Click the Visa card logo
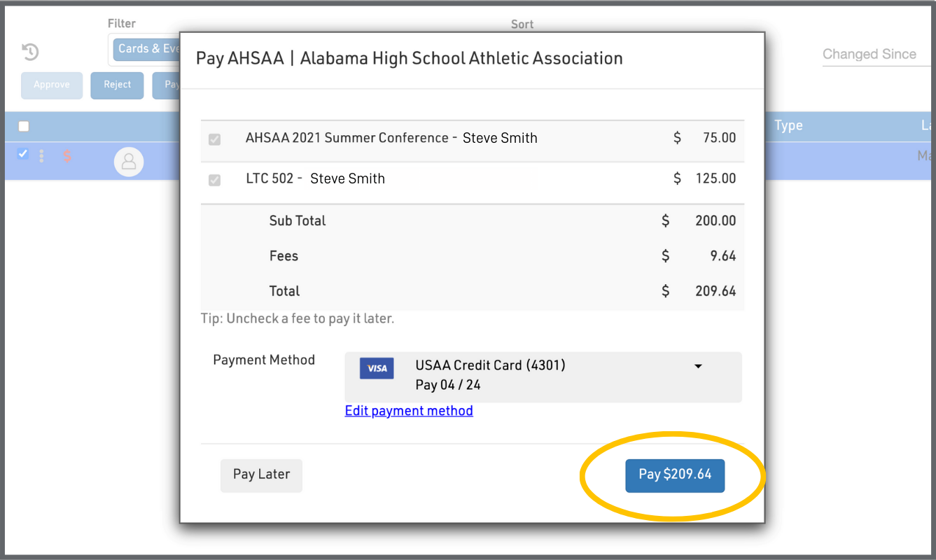The width and height of the screenshot is (936, 560). (x=377, y=369)
